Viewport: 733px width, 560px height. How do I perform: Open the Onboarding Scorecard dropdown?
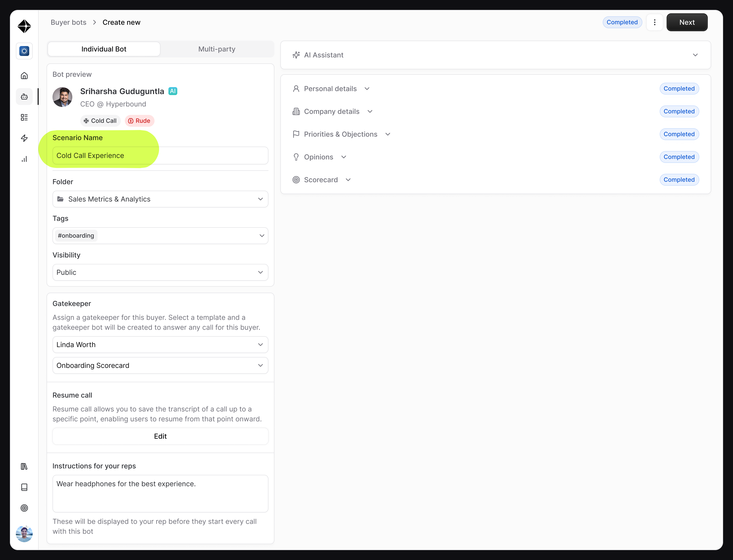click(160, 365)
